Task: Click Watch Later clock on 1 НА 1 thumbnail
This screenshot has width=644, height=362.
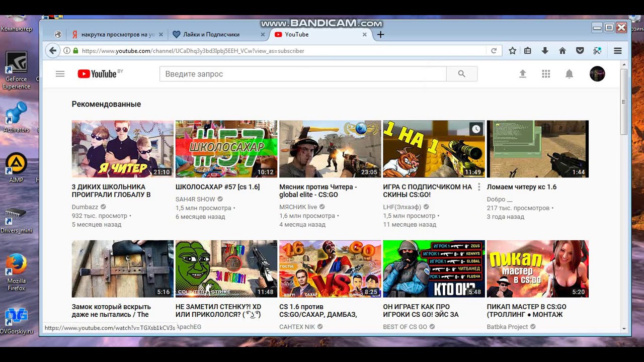Action: pos(476,129)
